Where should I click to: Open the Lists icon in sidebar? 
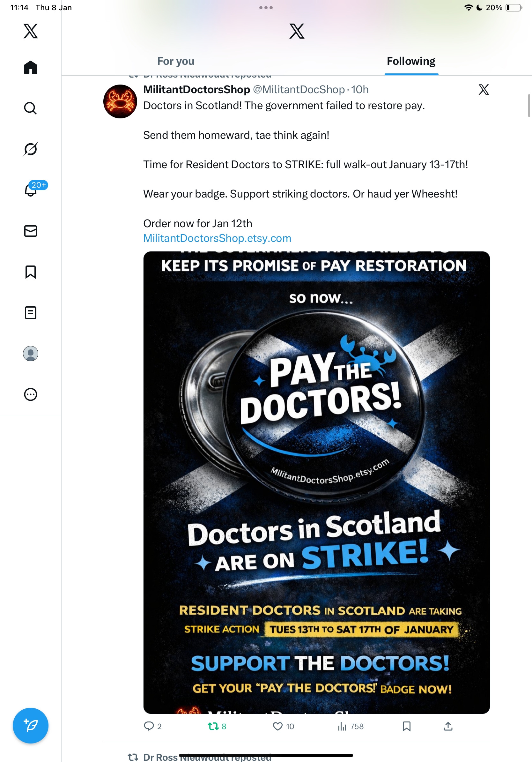(x=31, y=313)
